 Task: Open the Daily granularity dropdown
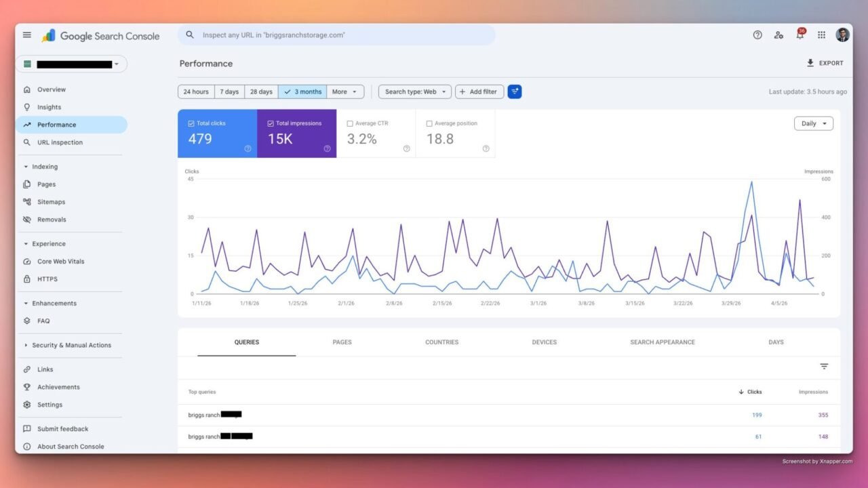point(814,123)
